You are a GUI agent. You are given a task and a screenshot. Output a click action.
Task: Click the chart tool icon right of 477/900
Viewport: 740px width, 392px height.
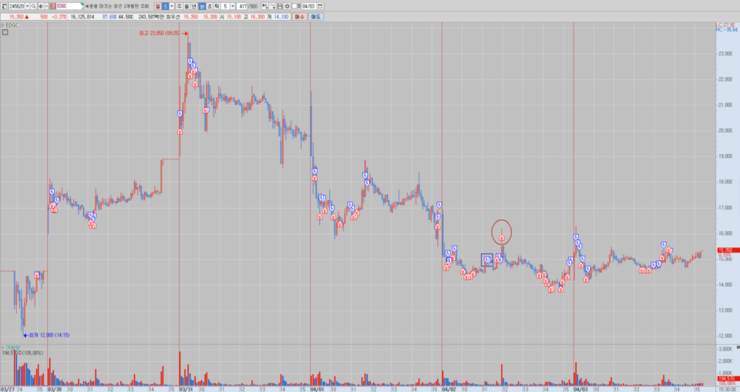[265, 6]
